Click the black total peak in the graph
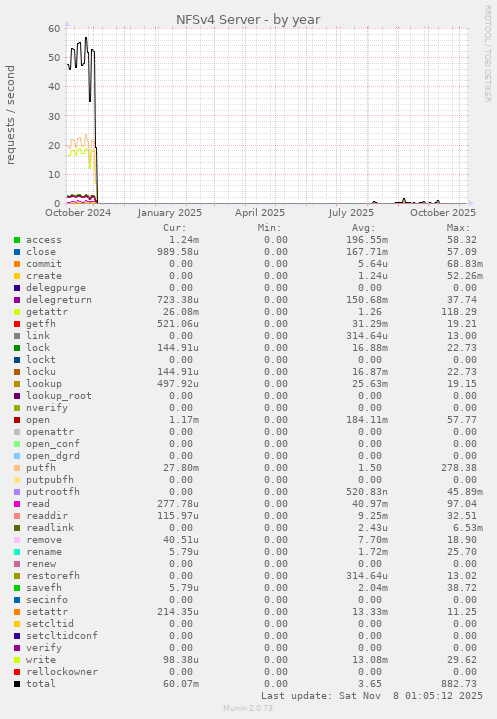 pyautogui.click(x=86, y=38)
